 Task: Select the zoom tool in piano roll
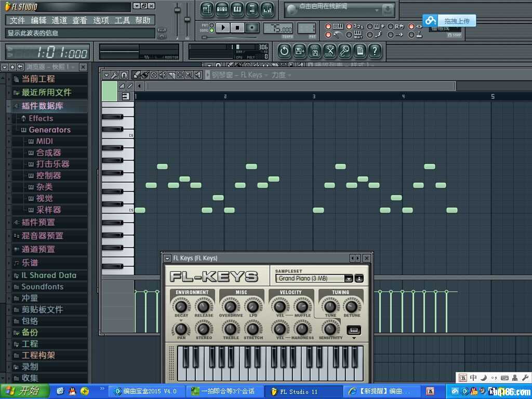189,75
